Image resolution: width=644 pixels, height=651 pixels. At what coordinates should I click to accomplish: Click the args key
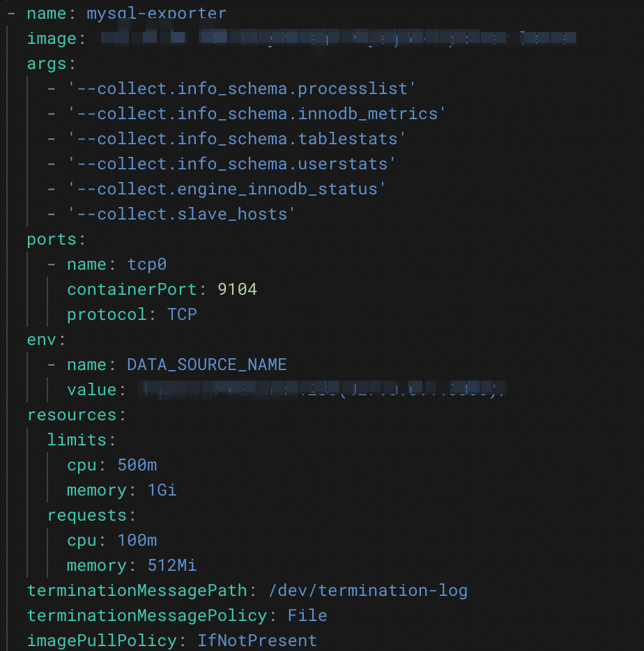click(47, 63)
